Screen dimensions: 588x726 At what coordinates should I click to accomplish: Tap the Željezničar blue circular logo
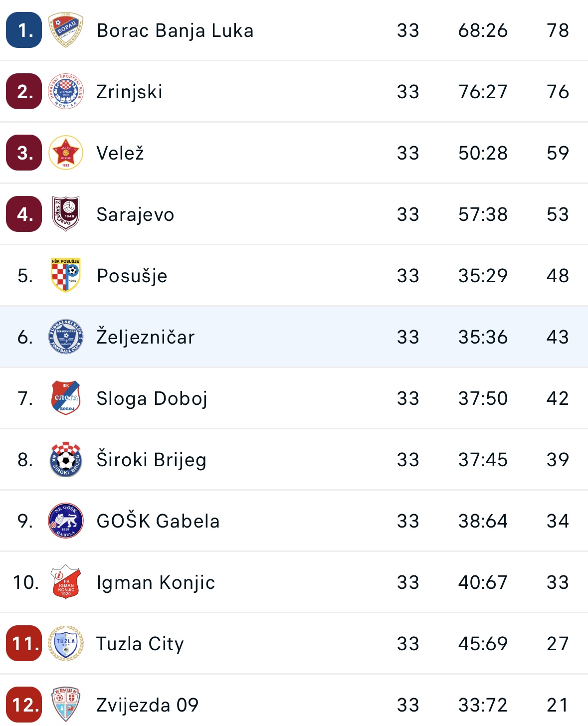click(66, 337)
